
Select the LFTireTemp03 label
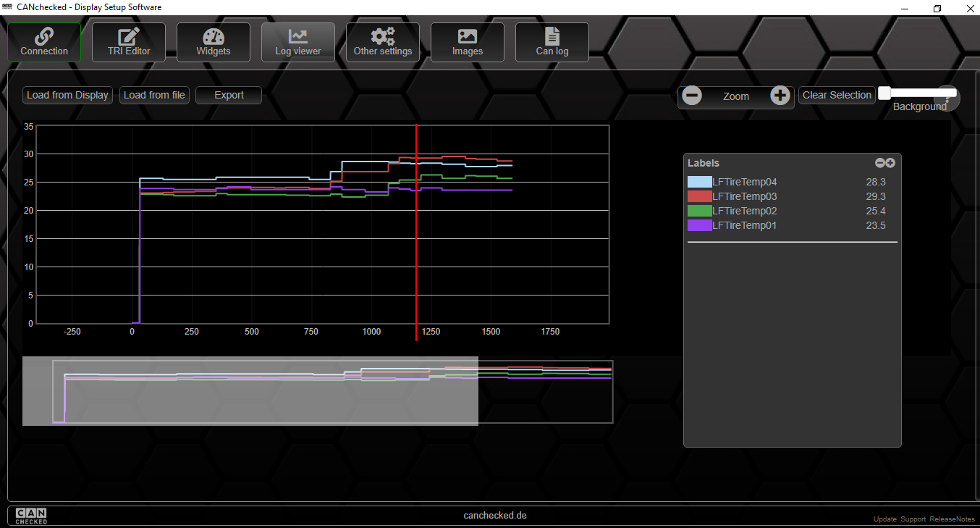(x=745, y=196)
